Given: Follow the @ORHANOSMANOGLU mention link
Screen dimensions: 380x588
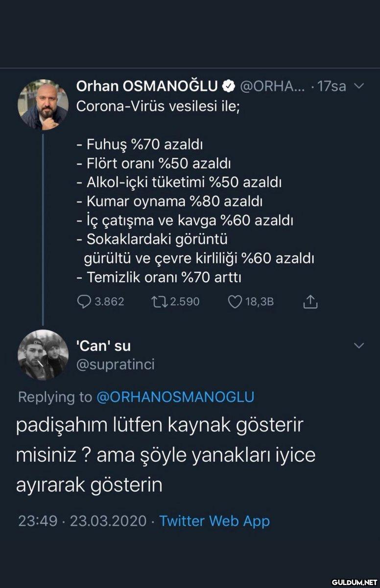Looking at the screenshot, I should 176,397.
